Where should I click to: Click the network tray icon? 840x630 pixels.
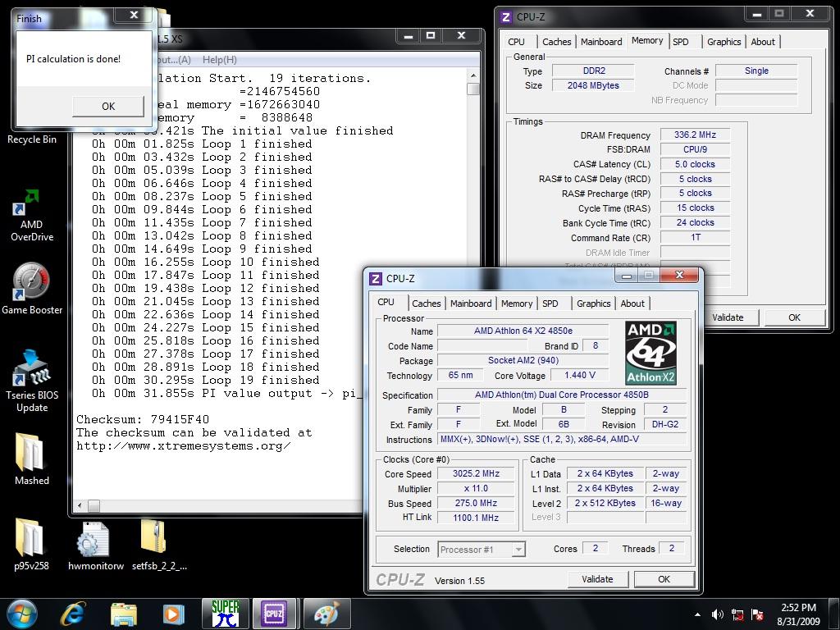pyautogui.click(x=737, y=614)
